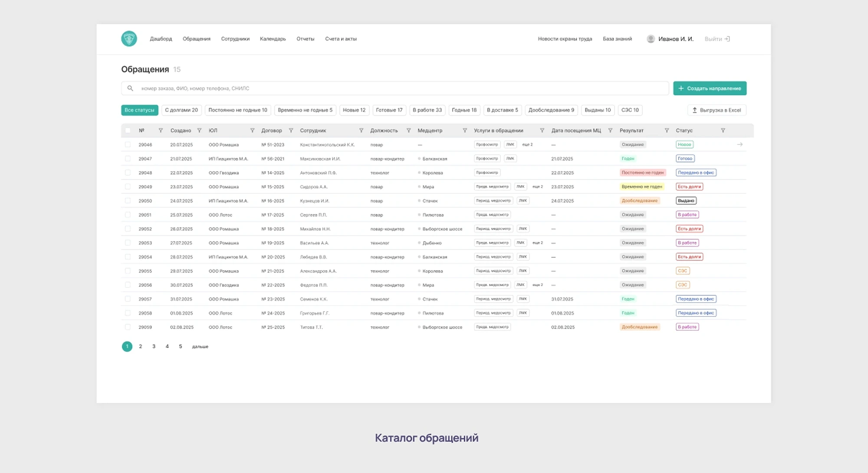
Task: Click the logout arrow icon
Action: click(727, 39)
